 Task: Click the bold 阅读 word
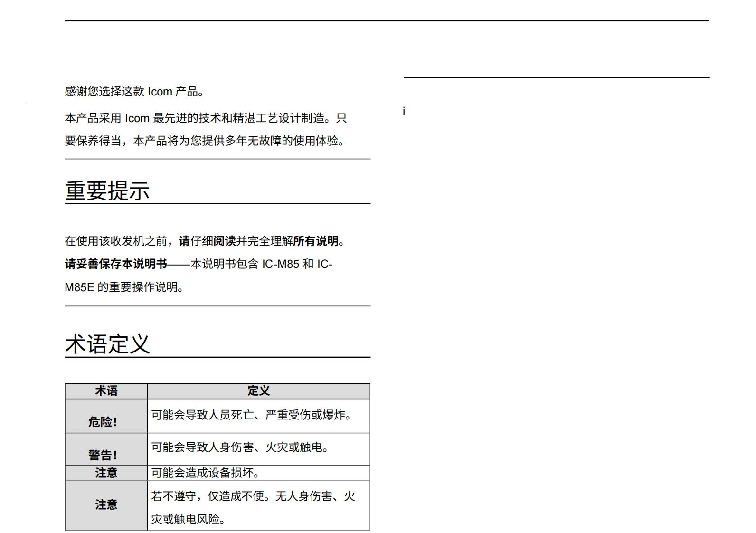[x=225, y=241]
